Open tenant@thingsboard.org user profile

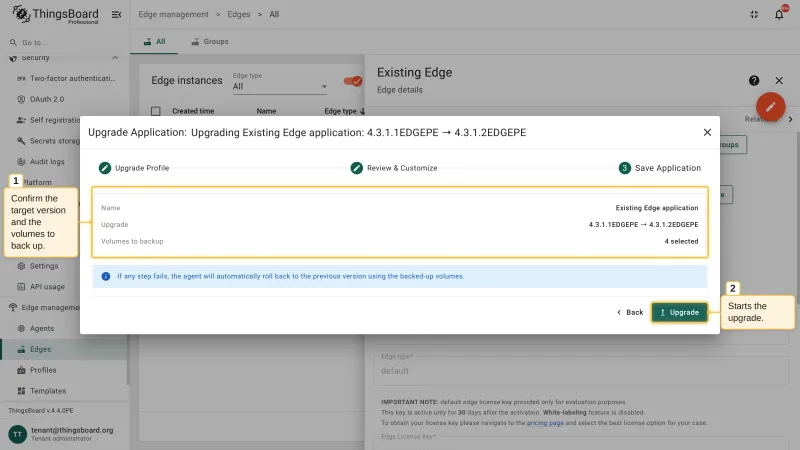coord(72,434)
